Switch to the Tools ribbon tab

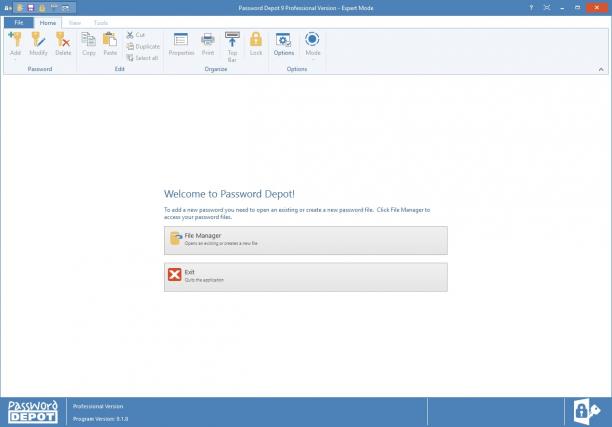[101, 23]
